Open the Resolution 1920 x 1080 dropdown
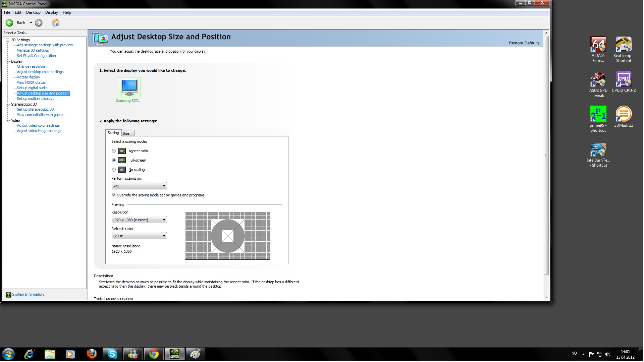Image resolution: width=644 pixels, height=362 pixels. 139,220
